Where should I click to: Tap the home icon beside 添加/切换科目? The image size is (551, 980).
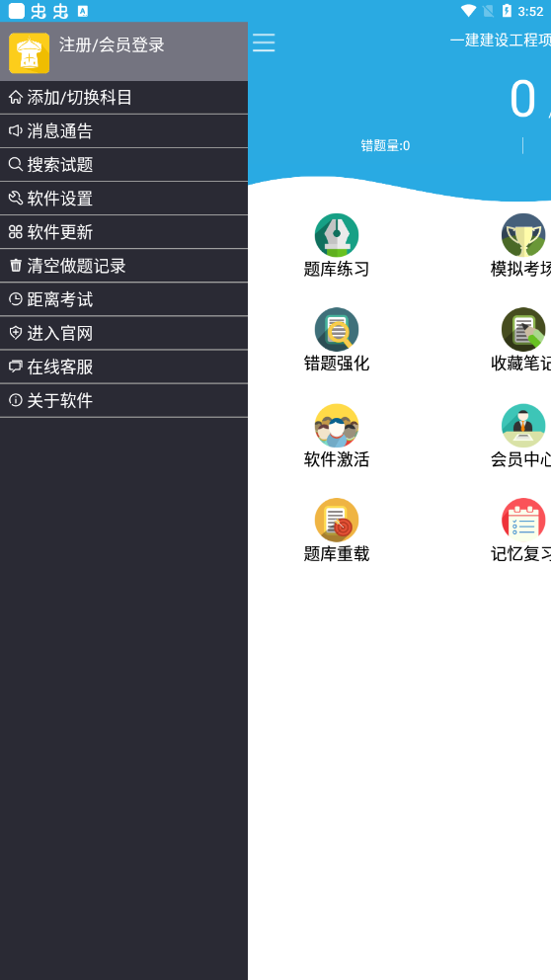(x=16, y=98)
